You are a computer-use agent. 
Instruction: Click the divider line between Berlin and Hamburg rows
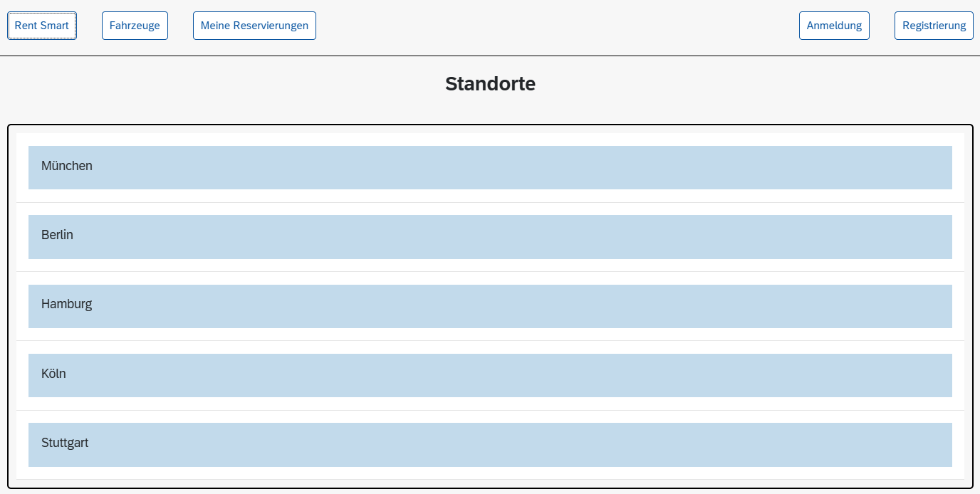(x=490, y=271)
